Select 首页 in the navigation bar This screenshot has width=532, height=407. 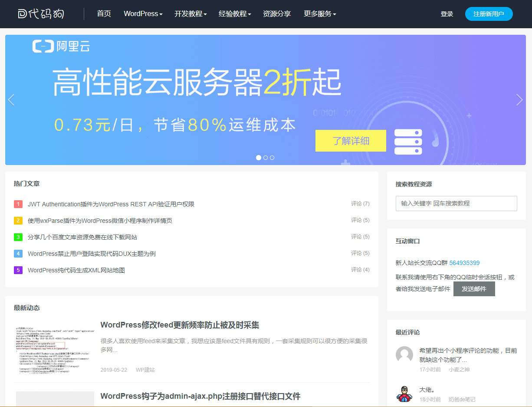pos(104,13)
